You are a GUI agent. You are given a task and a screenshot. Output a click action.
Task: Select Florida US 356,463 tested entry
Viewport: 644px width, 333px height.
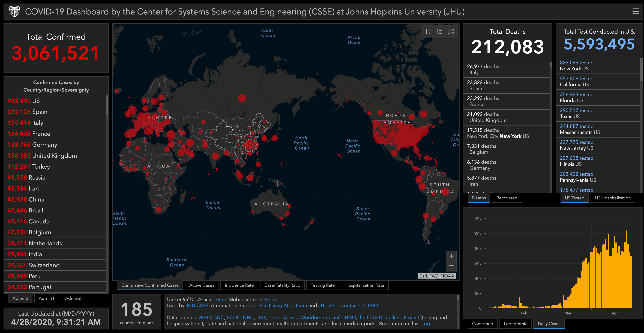(x=598, y=97)
